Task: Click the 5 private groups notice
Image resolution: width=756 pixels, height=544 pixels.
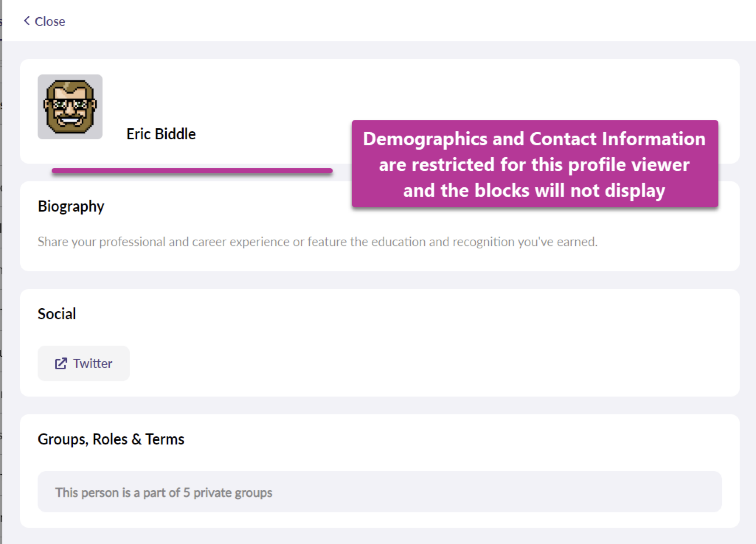Action: (x=164, y=492)
